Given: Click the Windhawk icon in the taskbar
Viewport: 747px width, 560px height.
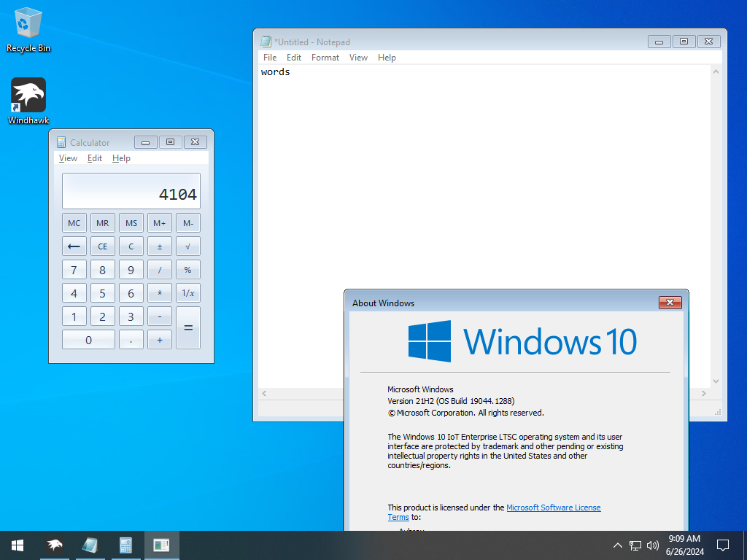Looking at the screenshot, I should (55, 545).
